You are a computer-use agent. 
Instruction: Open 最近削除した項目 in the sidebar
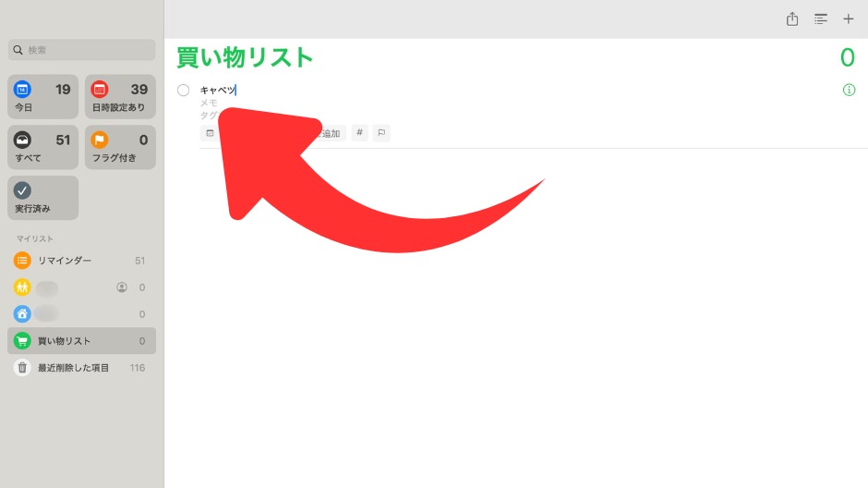(x=82, y=368)
